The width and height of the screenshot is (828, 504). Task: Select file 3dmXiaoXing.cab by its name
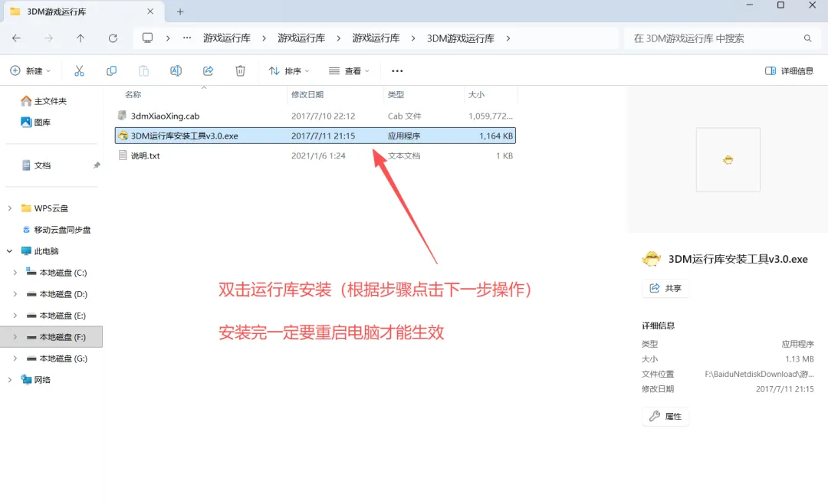[x=166, y=116]
